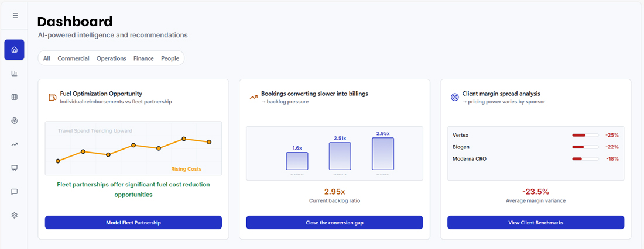Switch to the Commercial filter tab
Screen dimensions: 644x249
click(x=73, y=58)
